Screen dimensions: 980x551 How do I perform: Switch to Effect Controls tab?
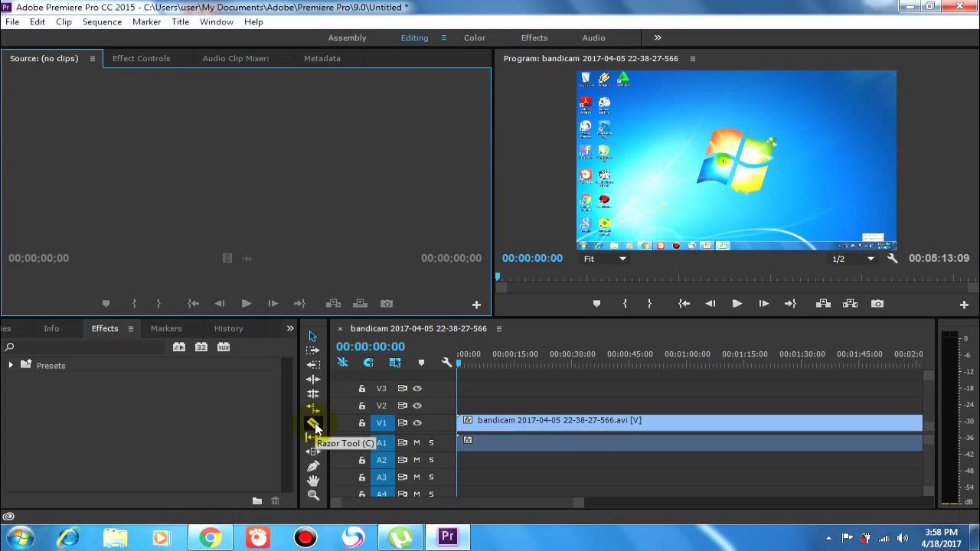[141, 58]
